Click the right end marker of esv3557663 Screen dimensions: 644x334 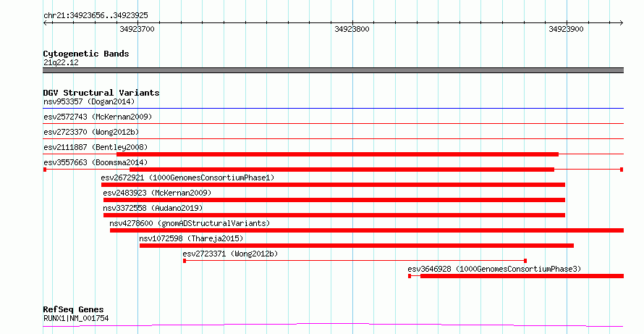622,170
